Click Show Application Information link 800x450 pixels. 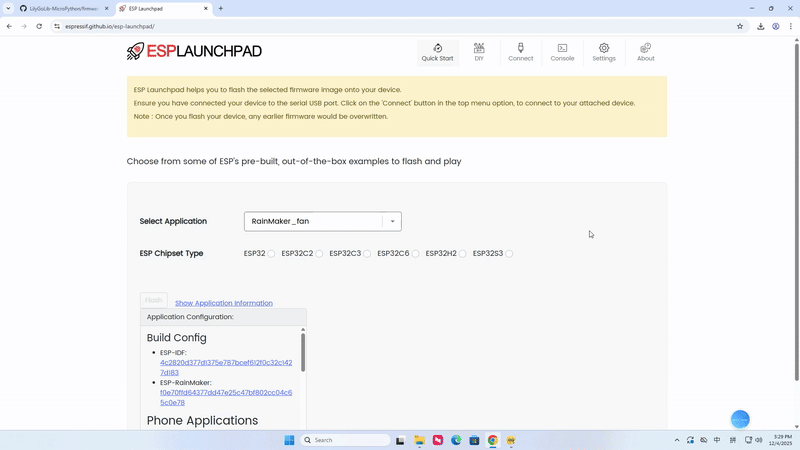(223, 303)
